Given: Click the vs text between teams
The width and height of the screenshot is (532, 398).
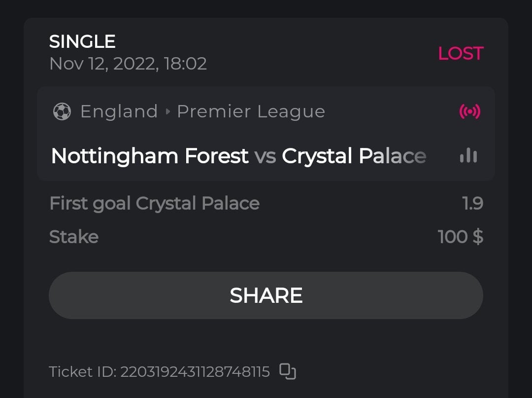Looking at the screenshot, I should coord(265,156).
